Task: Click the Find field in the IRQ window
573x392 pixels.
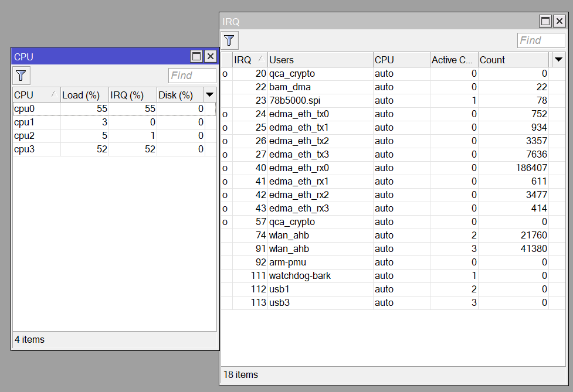Action: click(540, 40)
